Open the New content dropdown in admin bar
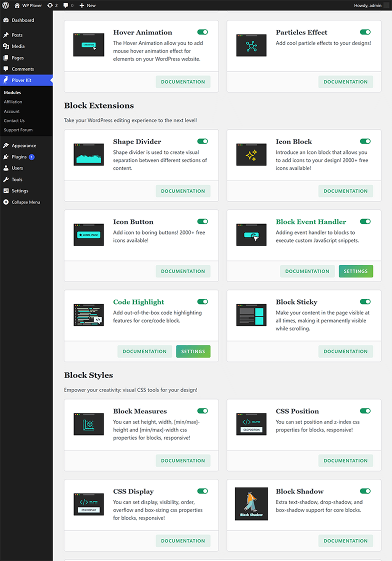Screen dimensions: 392x561 (87, 5)
